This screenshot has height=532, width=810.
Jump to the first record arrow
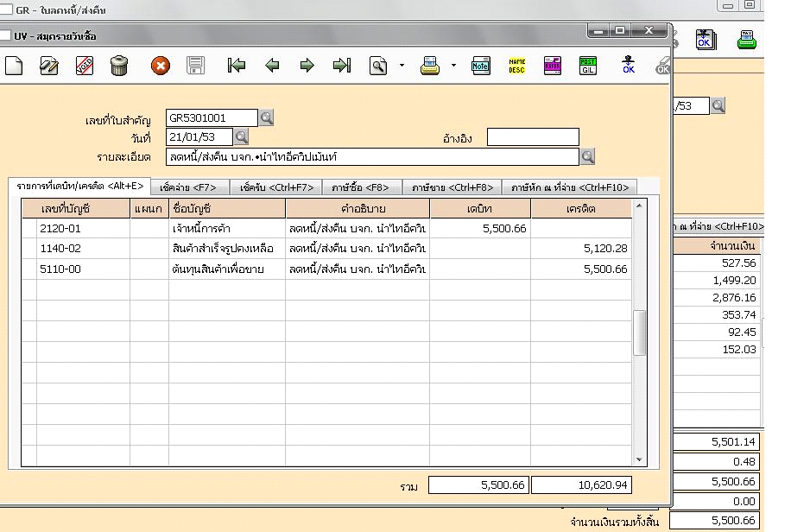pos(236,66)
